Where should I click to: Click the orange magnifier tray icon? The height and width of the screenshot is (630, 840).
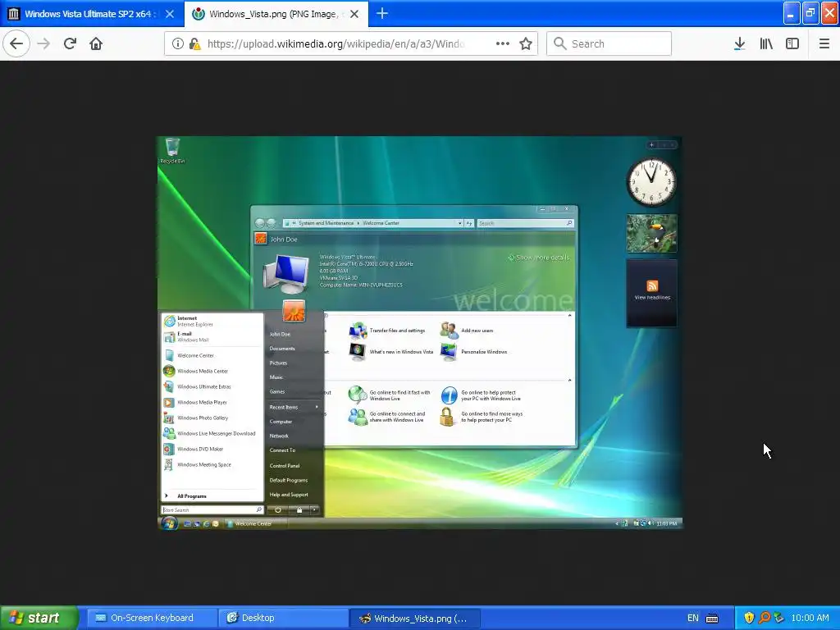765,618
